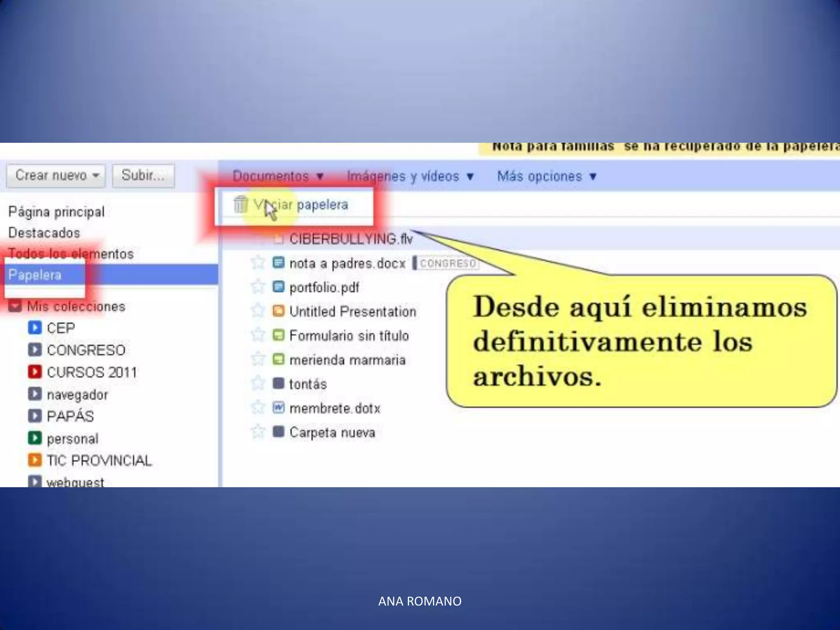This screenshot has width=840, height=630.
Task: Open the Crear nuevo dropdown
Action: pyautogui.click(x=56, y=176)
